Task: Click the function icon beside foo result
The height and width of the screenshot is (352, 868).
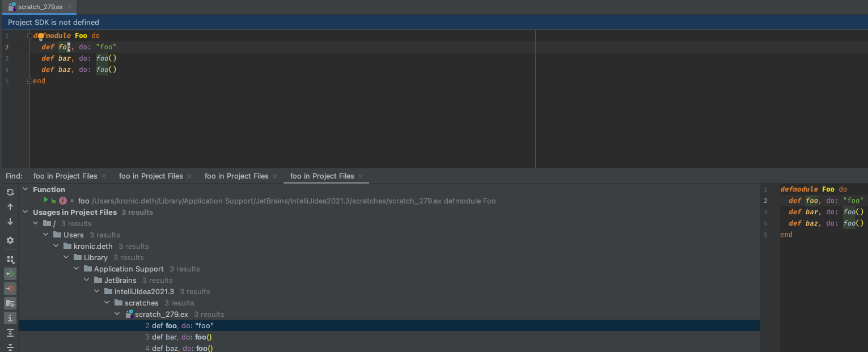Action: click(62, 201)
